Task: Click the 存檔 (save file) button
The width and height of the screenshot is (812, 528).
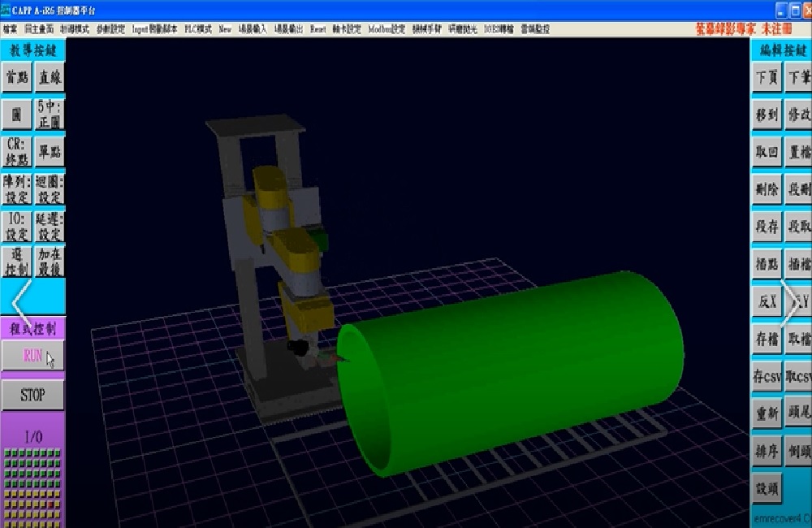Action: pos(767,339)
